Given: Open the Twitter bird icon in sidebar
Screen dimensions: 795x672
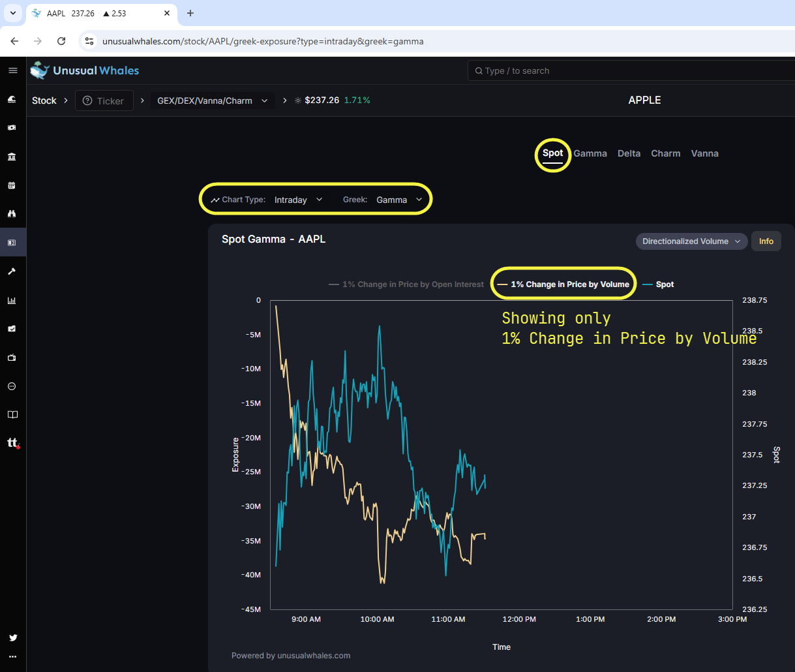Looking at the screenshot, I should [12, 637].
